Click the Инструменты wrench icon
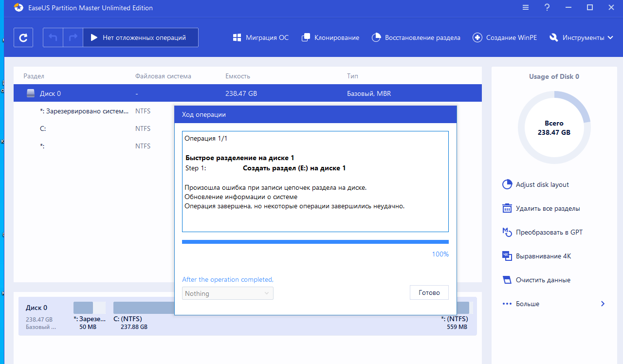623x364 pixels. (554, 37)
